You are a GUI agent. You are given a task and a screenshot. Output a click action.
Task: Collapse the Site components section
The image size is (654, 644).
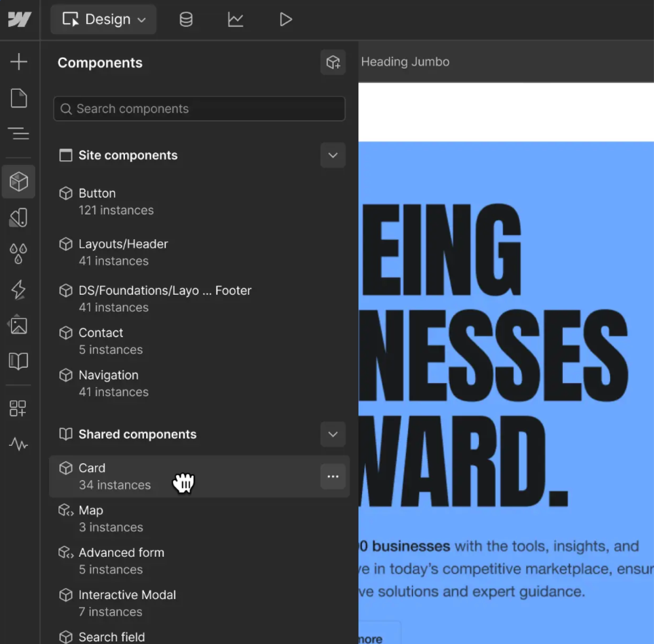pos(333,155)
